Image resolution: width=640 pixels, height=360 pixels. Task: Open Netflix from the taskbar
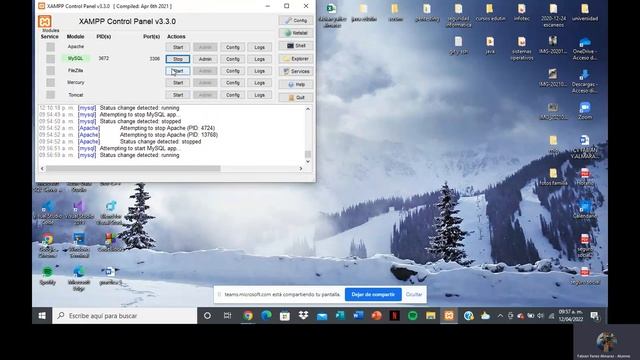pos(395,316)
